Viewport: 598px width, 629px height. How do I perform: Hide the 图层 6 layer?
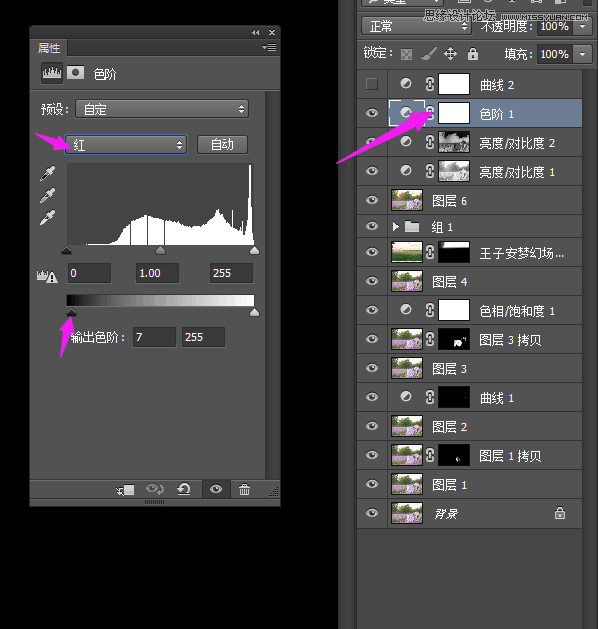(x=372, y=200)
